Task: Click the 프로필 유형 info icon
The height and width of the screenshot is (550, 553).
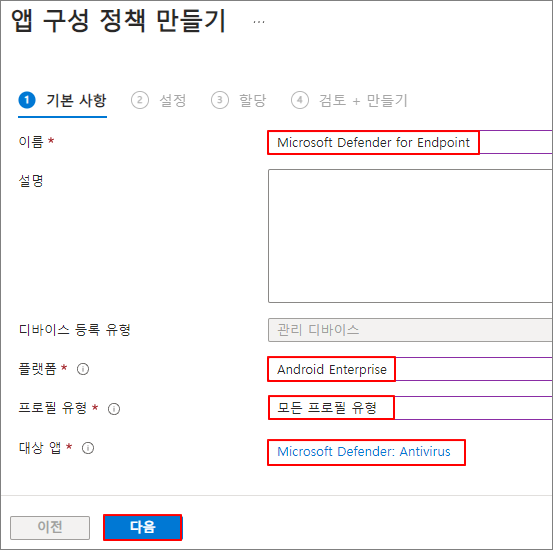Action: [114, 409]
